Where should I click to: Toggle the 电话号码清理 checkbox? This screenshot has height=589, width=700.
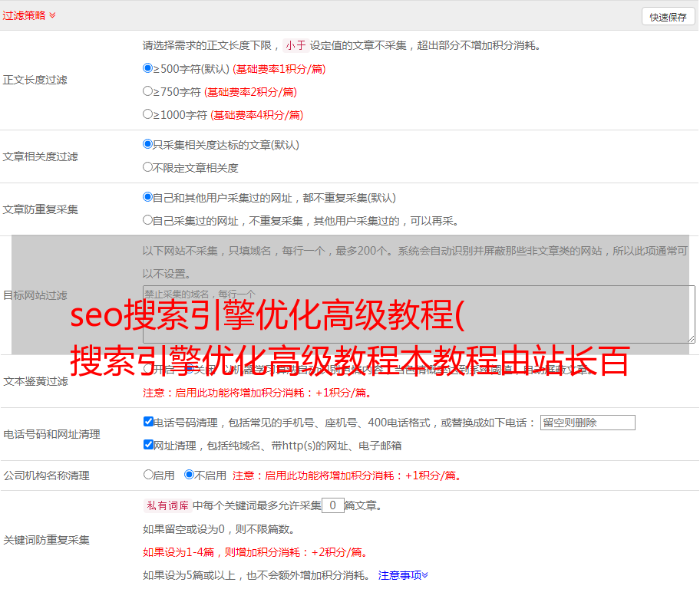pos(149,422)
